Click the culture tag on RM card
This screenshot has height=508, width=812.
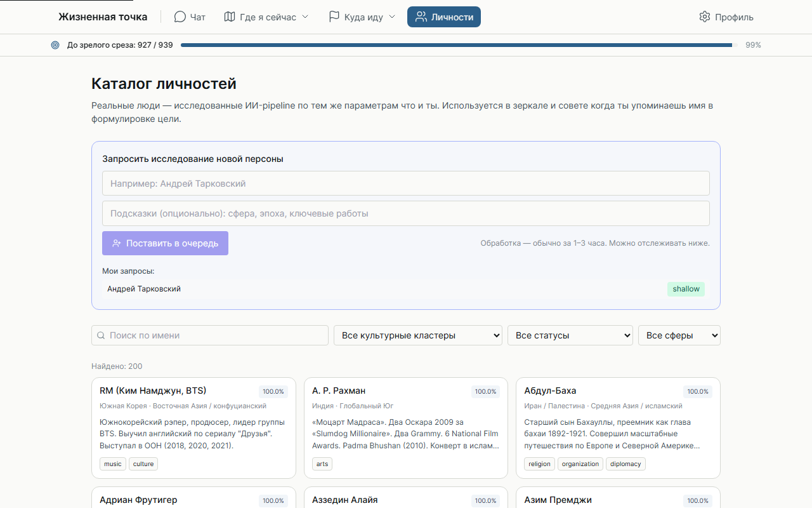(143, 464)
